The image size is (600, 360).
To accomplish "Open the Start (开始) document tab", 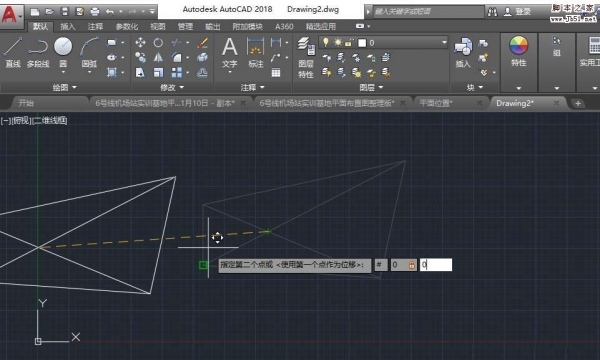I will click(26, 103).
